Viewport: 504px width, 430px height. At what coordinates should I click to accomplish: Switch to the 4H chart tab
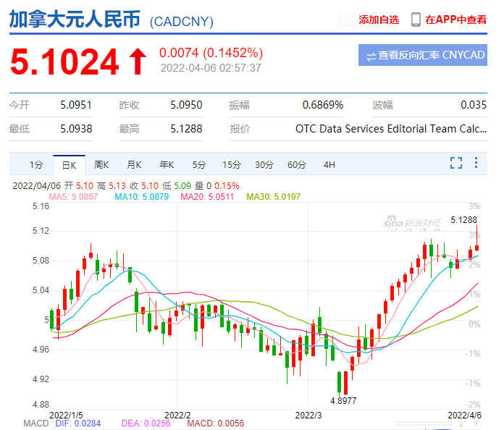[329, 165]
